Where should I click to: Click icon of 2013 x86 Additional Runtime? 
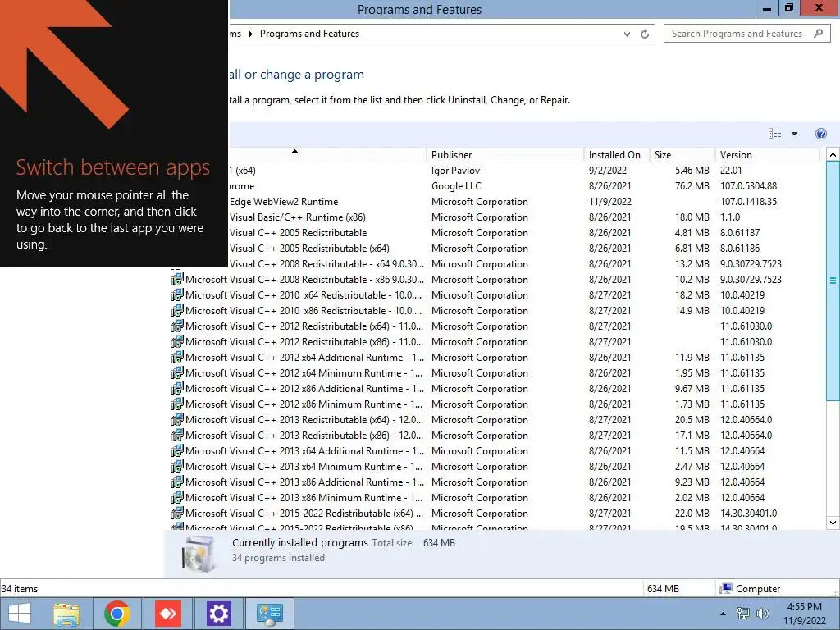point(177,482)
